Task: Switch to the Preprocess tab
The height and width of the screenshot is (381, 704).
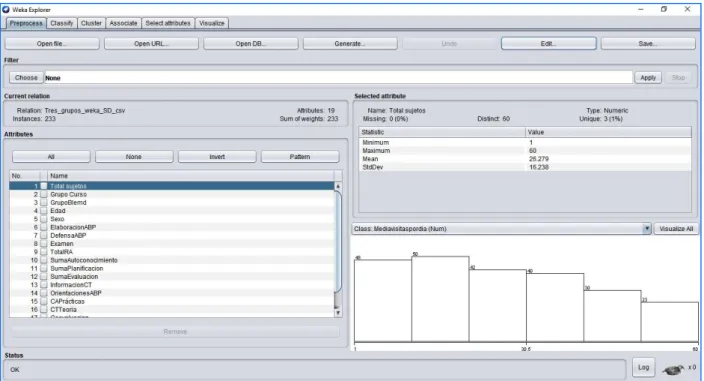Action: (x=26, y=23)
